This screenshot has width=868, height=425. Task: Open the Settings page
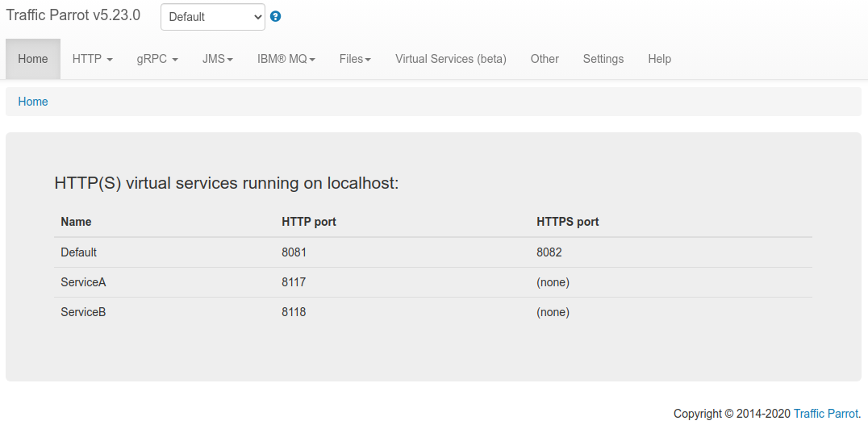[603, 59]
